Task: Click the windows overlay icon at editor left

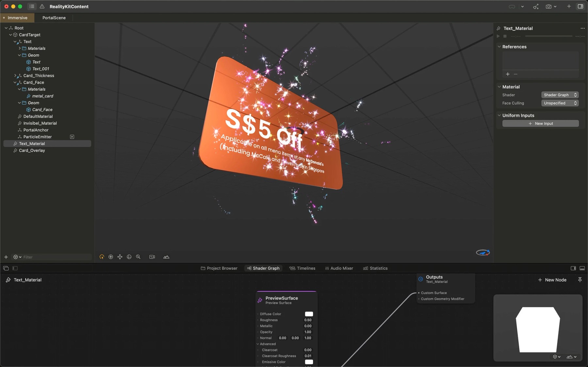Action: [6, 268]
